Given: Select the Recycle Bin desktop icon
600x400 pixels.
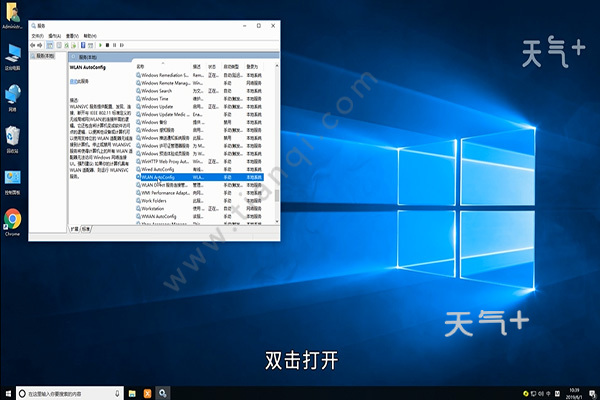Looking at the screenshot, I should (13, 139).
